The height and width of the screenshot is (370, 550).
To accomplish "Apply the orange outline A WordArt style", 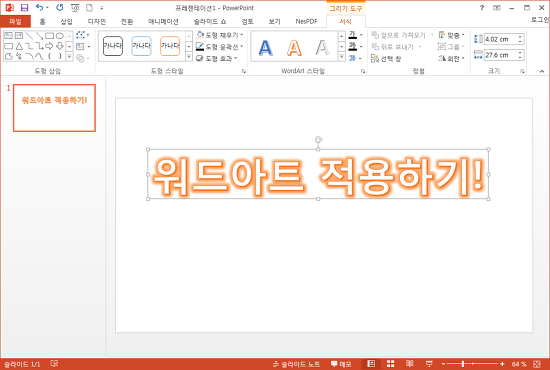I will [x=294, y=48].
